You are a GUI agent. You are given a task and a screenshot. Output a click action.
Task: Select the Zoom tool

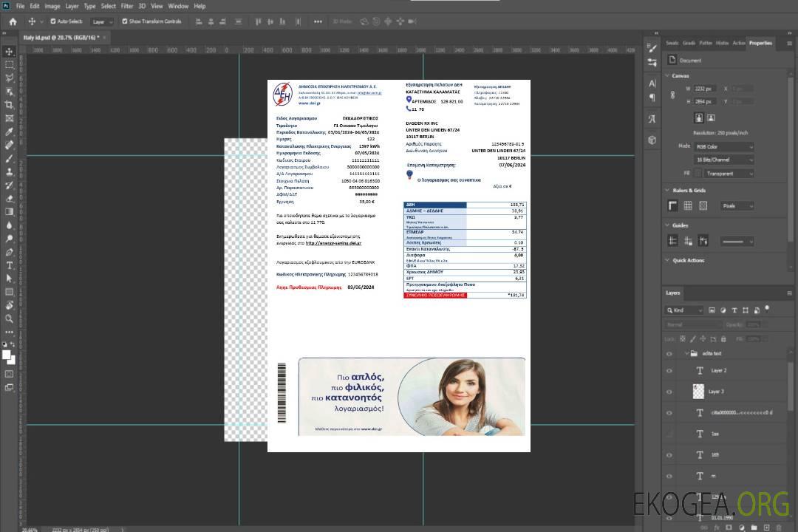10,318
